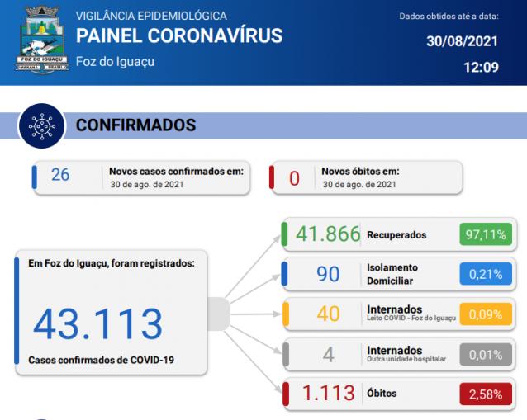Click the Recuperados label

coord(396,235)
